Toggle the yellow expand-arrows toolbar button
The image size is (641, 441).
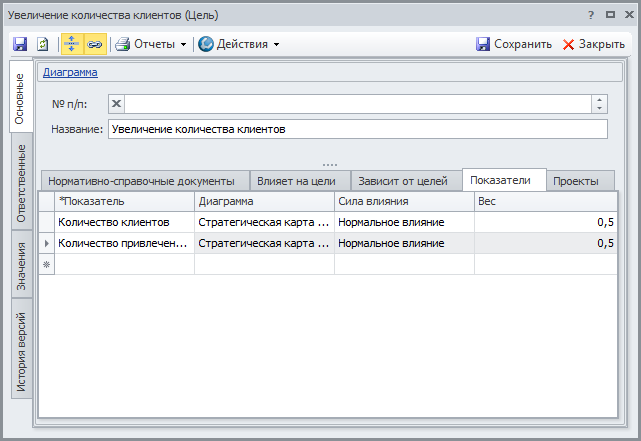(x=72, y=44)
